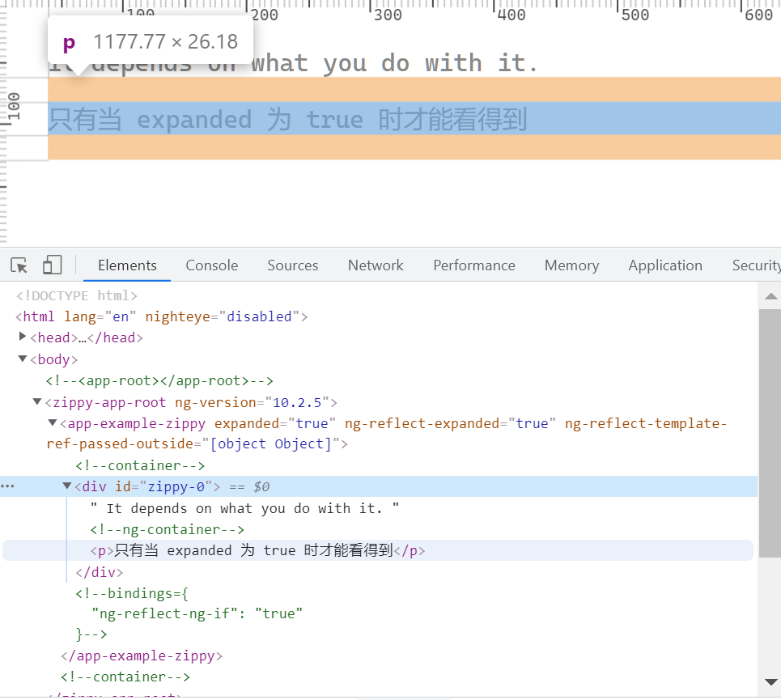Select the closing app-example-zippy tag
The image size is (781, 700).
point(142,655)
